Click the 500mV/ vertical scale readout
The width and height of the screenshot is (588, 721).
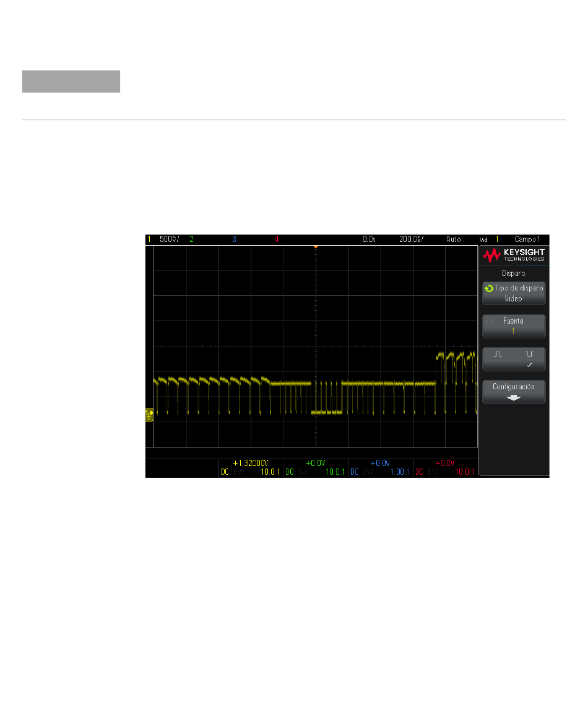169,239
